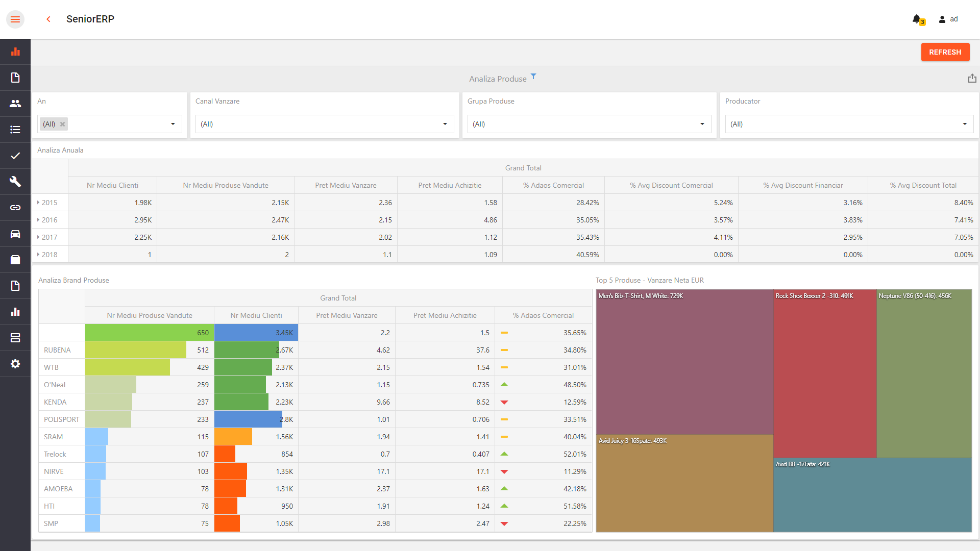Image resolution: width=980 pixels, height=551 pixels.
Task: Click the WTB brand row label
Action: pos(51,367)
